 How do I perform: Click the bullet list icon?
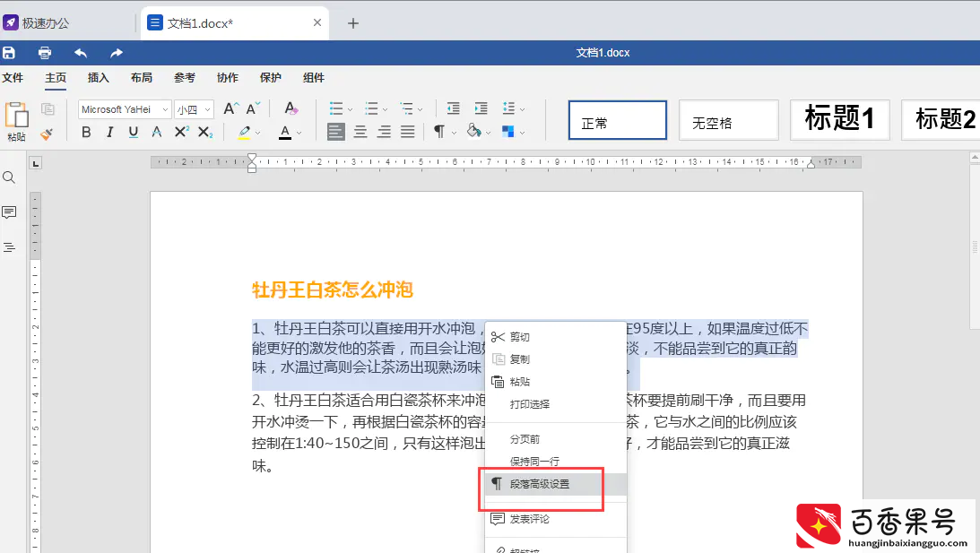(x=336, y=108)
